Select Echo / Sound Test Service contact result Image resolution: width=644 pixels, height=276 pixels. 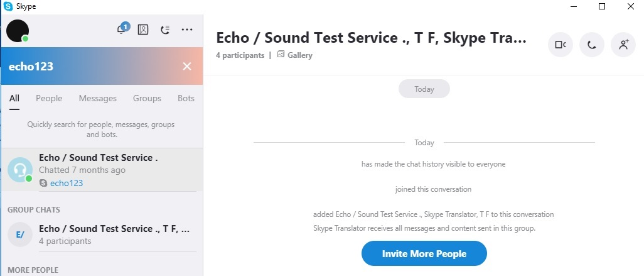point(102,170)
